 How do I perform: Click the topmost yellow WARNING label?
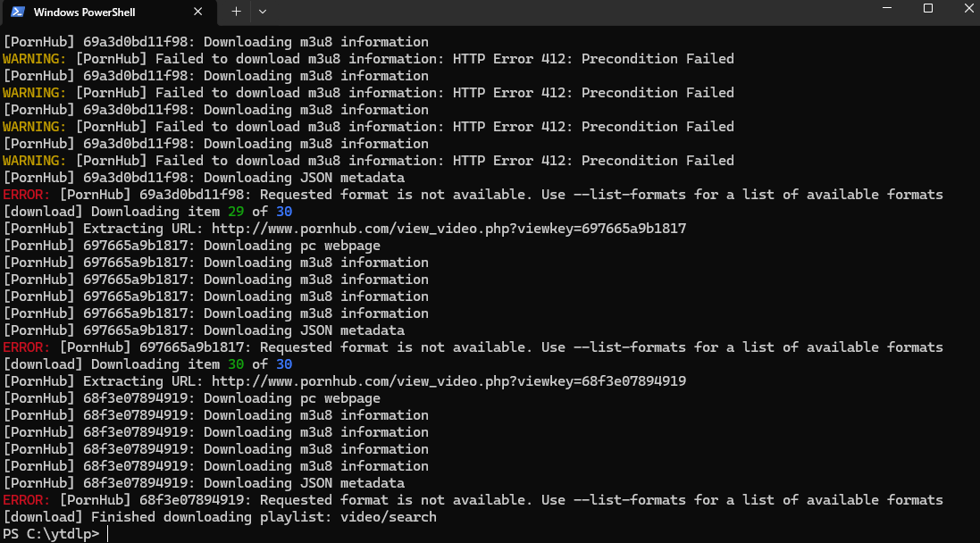tap(34, 59)
